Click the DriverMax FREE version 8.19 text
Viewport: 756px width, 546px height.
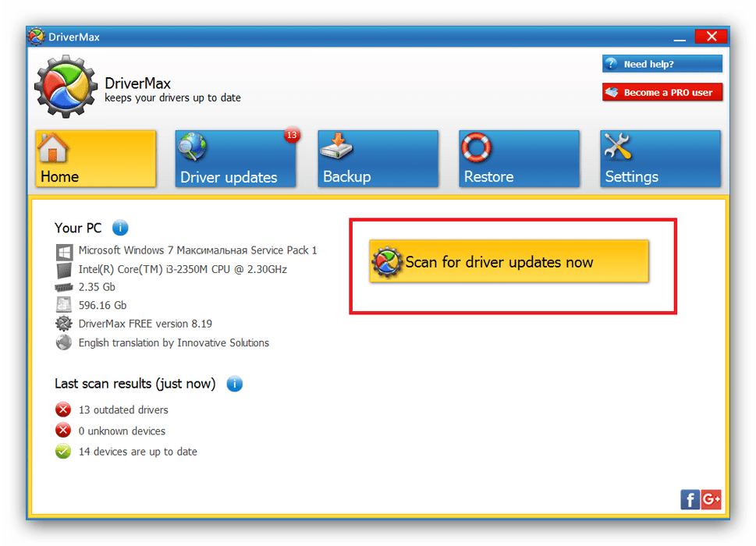tap(145, 323)
